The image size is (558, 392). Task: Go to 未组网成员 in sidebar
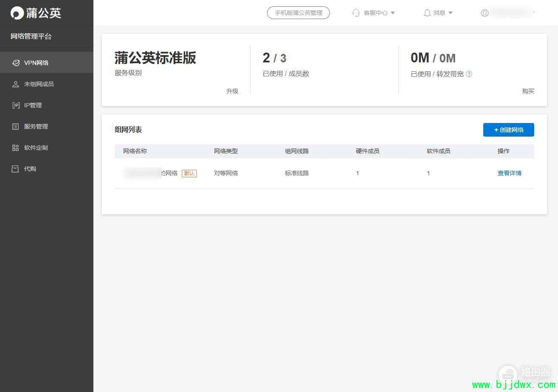coord(47,84)
